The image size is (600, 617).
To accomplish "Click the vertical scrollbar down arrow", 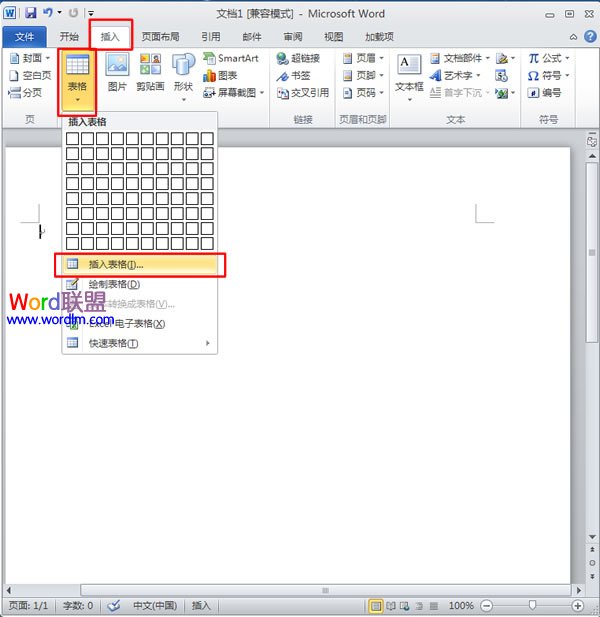I will pyautogui.click(x=592, y=537).
